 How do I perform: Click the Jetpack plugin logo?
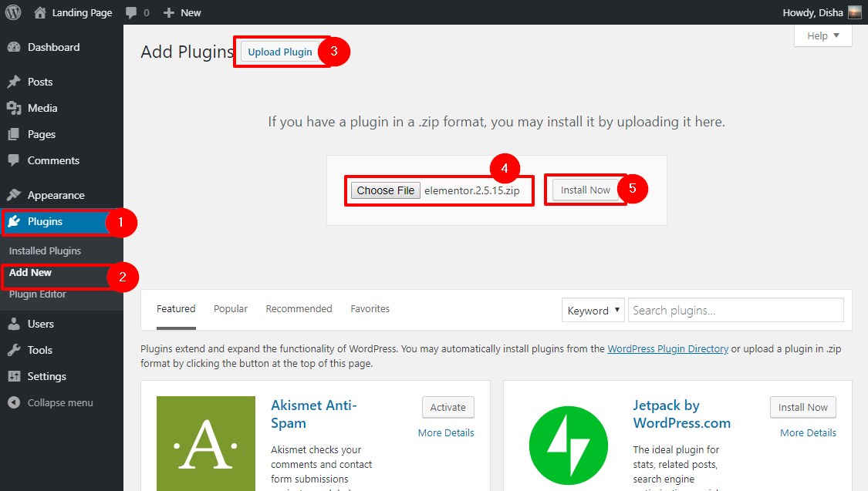coord(569,445)
